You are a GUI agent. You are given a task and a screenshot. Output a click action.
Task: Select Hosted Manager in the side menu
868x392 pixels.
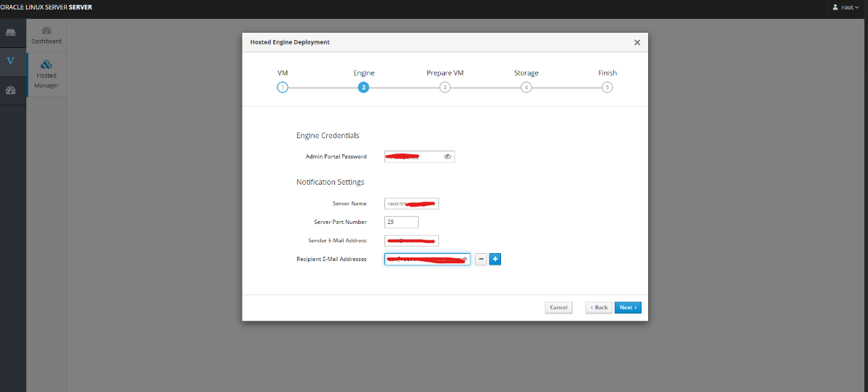click(47, 75)
